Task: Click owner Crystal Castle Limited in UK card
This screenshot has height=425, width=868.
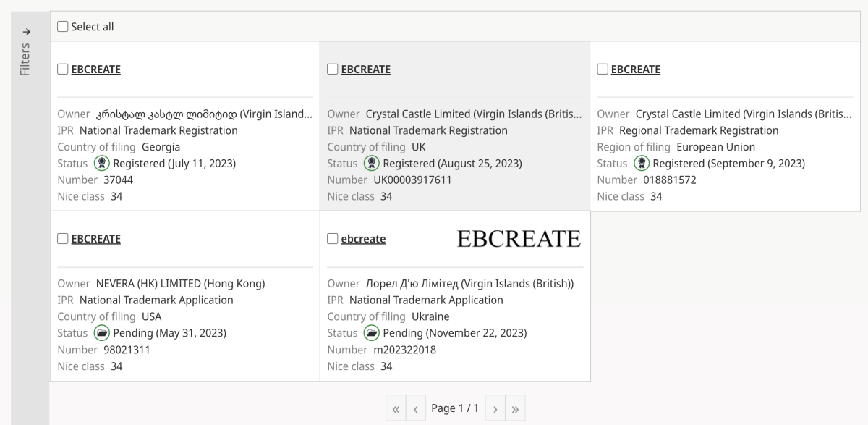Action: [x=474, y=114]
